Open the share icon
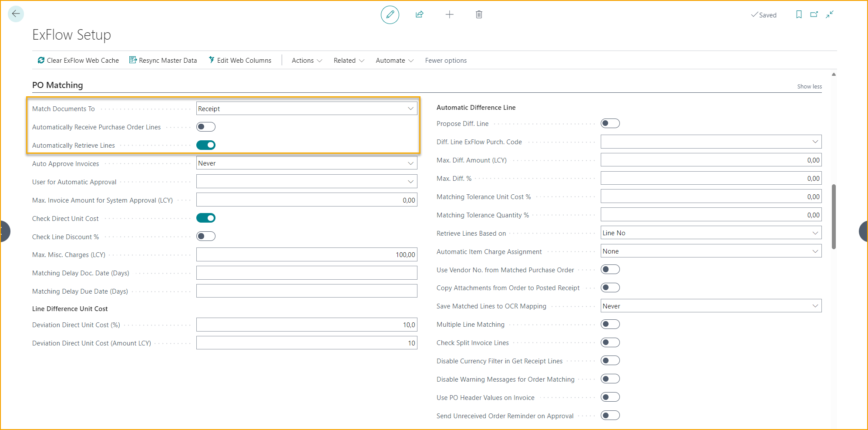The width and height of the screenshot is (868, 430). [420, 14]
